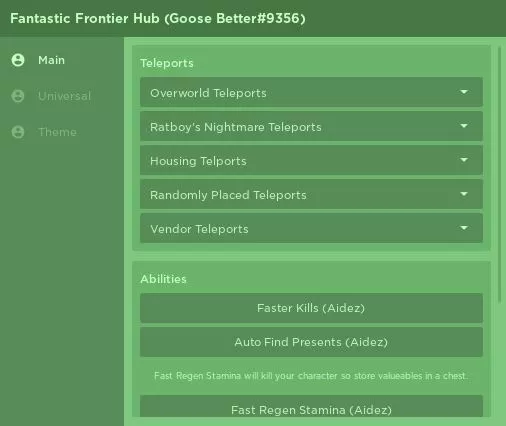Expand the Overworld Teleports dropdown

coord(311,92)
